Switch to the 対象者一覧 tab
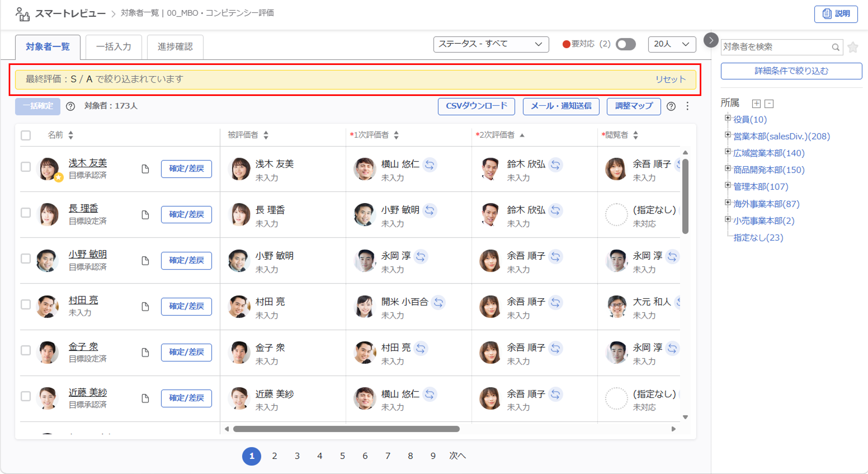This screenshot has width=868, height=474. point(48,47)
